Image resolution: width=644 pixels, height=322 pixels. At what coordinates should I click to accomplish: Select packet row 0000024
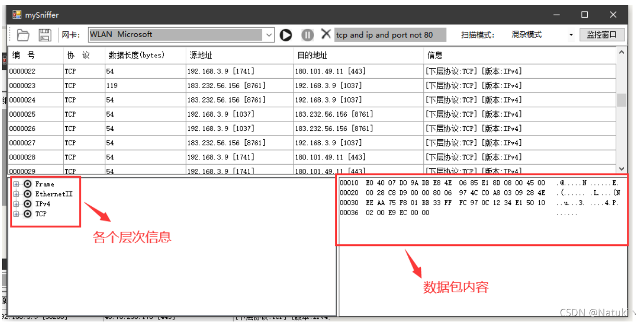click(312, 100)
